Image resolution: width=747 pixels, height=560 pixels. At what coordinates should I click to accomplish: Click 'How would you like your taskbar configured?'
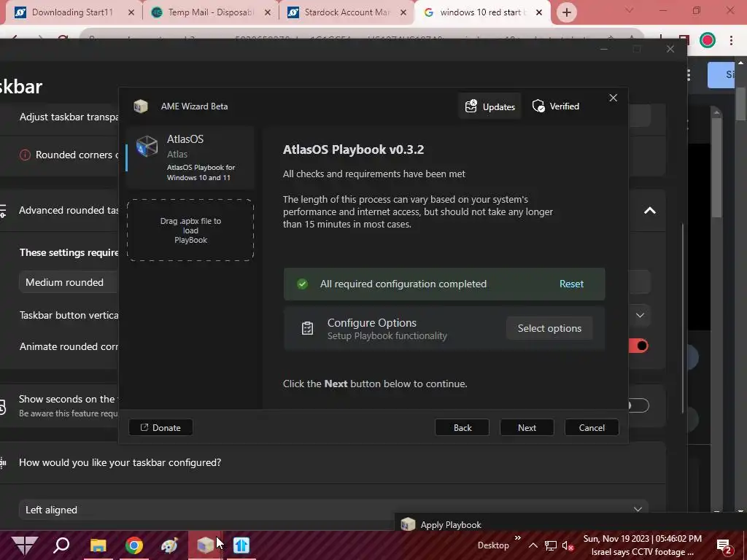[120, 462]
